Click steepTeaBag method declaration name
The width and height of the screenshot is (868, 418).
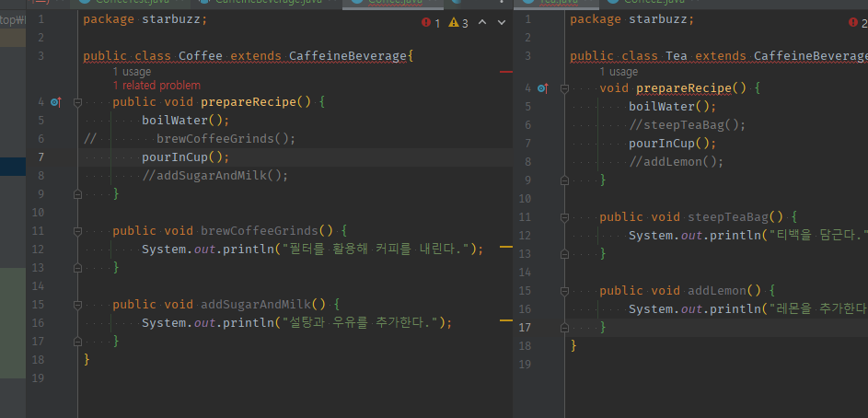coord(728,217)
